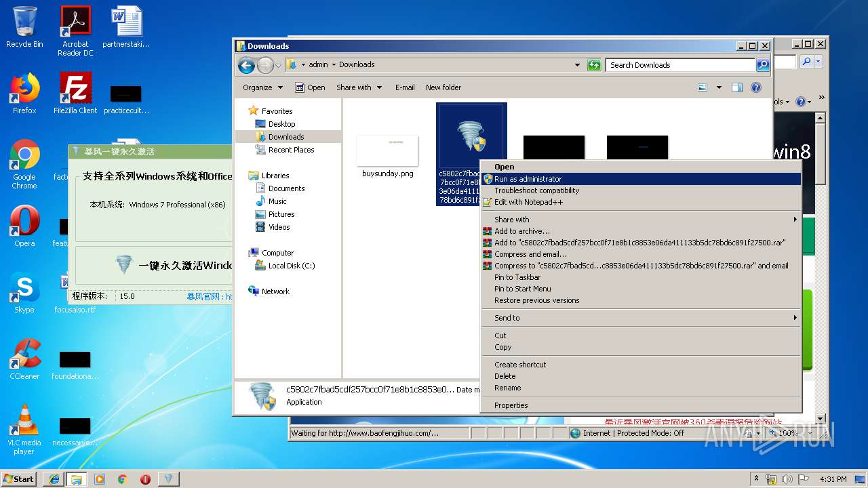
Task: Click the taskbar clock showing 4:31 PM
Action: [x=833, y=479]
